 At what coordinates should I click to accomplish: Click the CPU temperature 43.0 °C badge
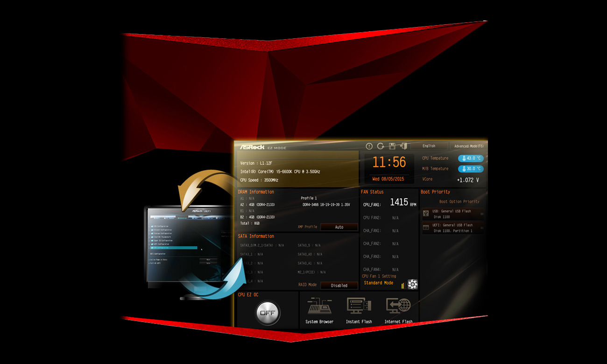click(x=471, y=158)
